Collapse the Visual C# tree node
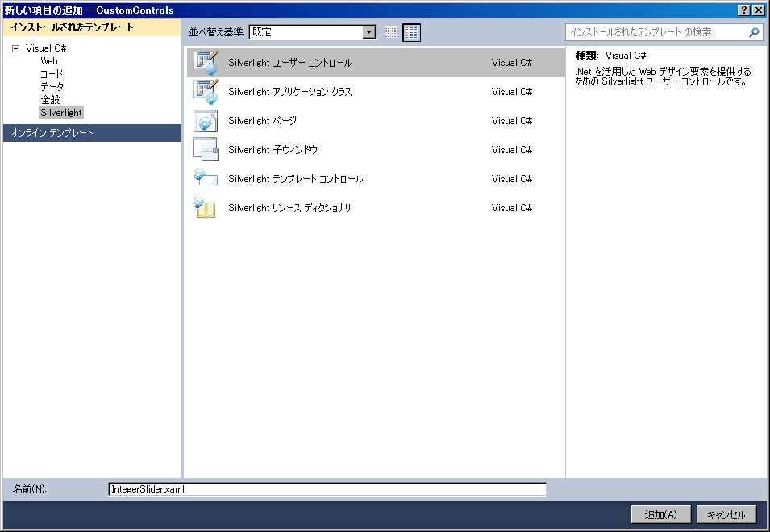Image resolution: width=770 pixels, height=532 pixels. (15, 48)
